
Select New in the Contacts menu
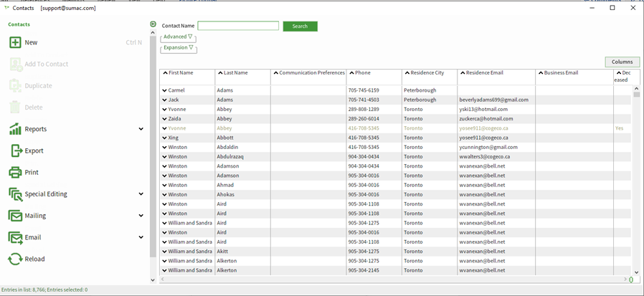point(31,42)
